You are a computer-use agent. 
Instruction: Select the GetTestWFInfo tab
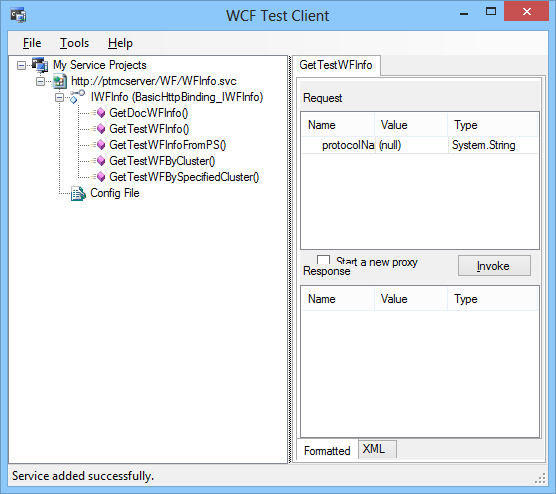click(x=336, y=65)
